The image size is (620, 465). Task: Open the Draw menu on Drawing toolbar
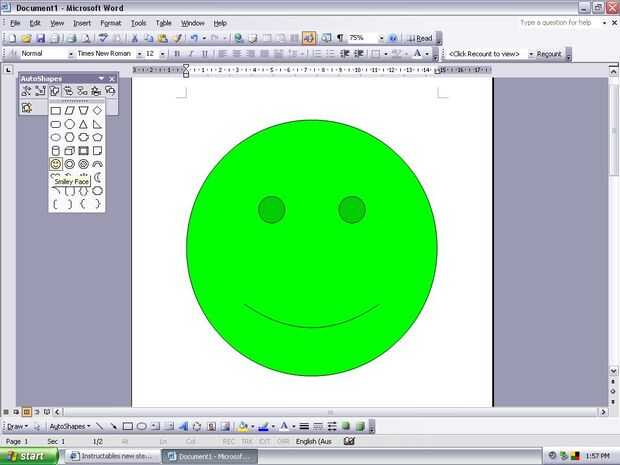point(17,426)
